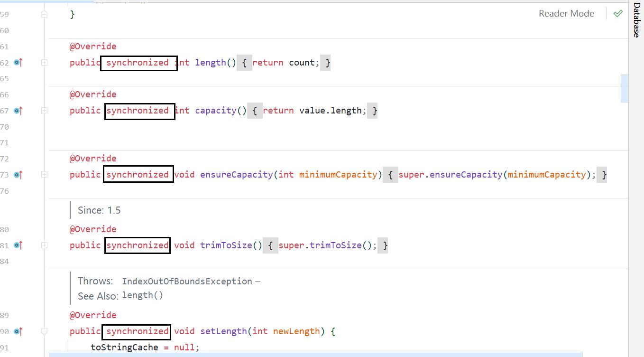The width and height of the screenshot is (644, 357).
Task: Click the setLength method name
Action: tap(223, 331)
